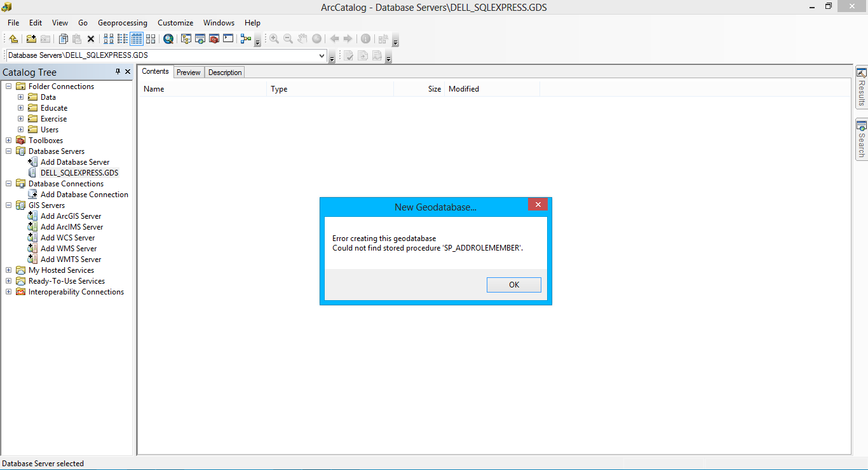Click the Full Extent globe icon
The width and height of the screenshot is (868, 470).
pos(316,39)
